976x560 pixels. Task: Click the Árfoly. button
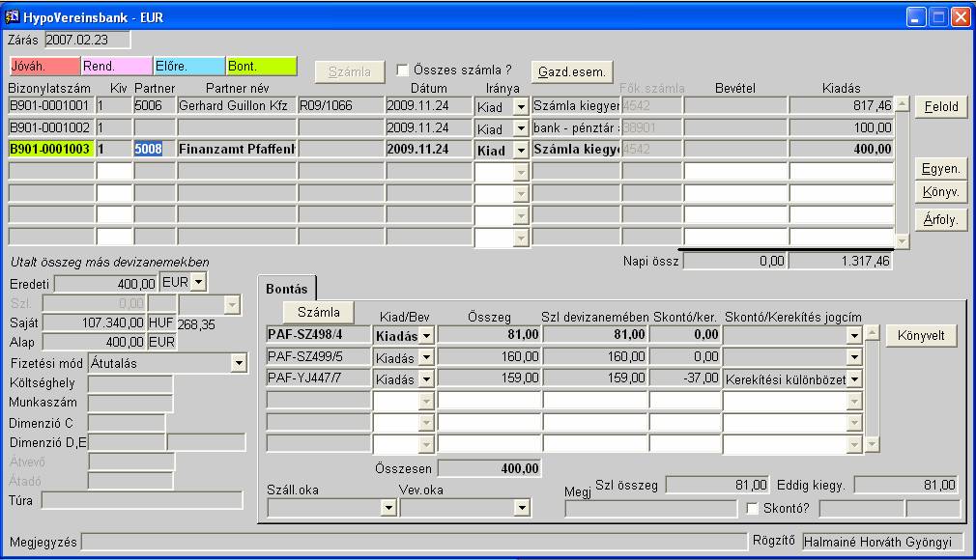[941, 219]
